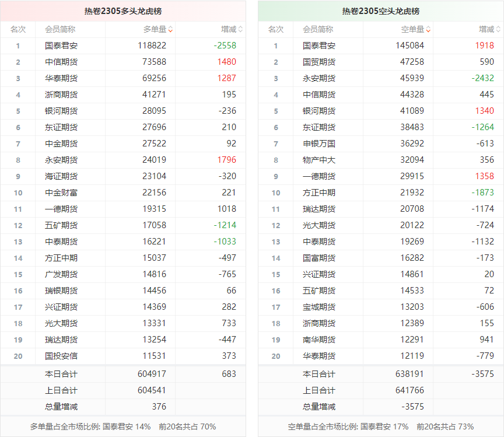This screenshot has width=504, height=437.
Task: Sort long table by 多单量 sort arrows
Action: coord(170,29)
